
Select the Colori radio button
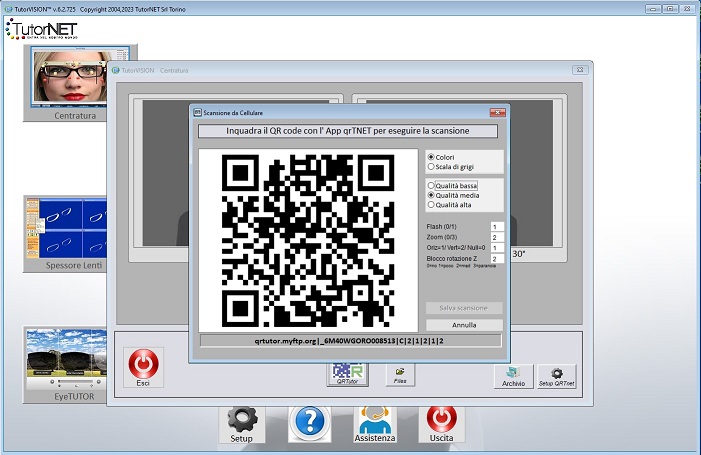431,157
